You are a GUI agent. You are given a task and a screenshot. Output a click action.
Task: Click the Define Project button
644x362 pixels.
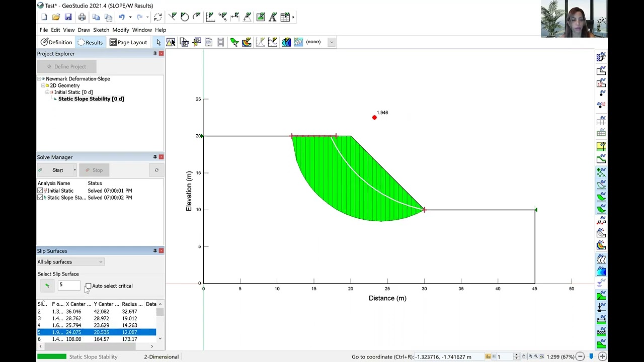[x=66, y=66]
